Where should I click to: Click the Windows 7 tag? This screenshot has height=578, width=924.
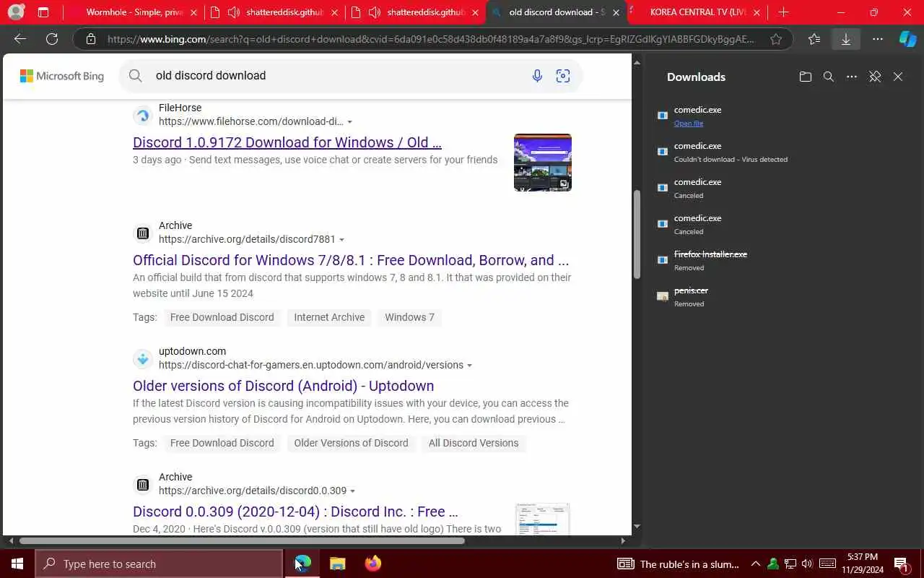point(409,317)
